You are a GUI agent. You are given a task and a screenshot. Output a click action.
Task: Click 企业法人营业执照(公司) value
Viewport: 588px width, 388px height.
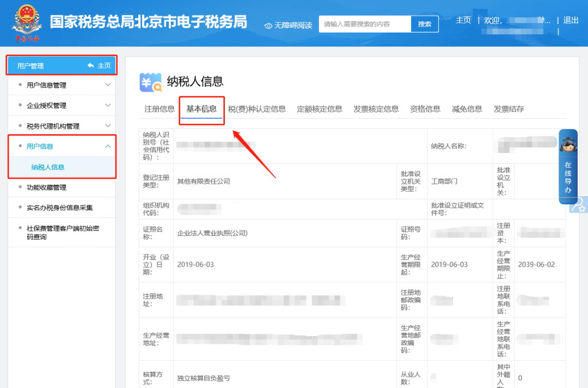tap(212, 233)
